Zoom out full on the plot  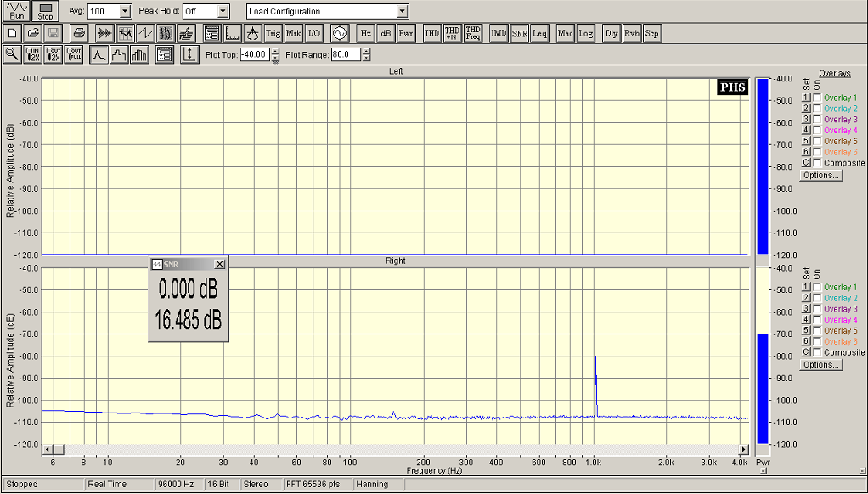[x=74, y=54]
